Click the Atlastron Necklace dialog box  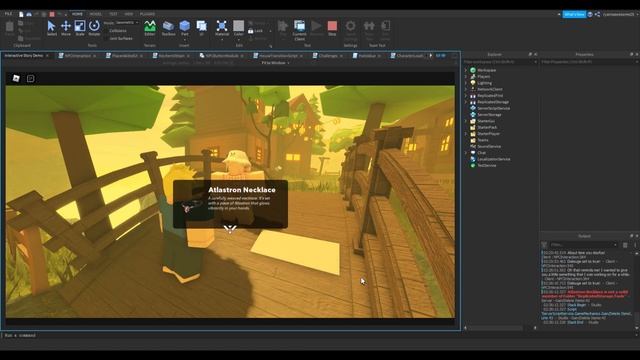pyautogui.click(x=230, y=204)
